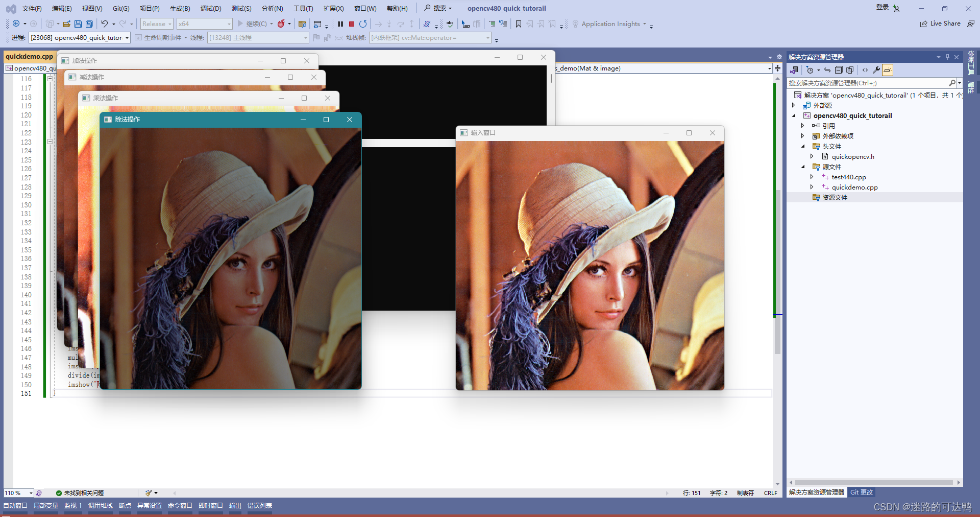
Task: Stop debugging with the red square
Action: [x=352, y=24]
